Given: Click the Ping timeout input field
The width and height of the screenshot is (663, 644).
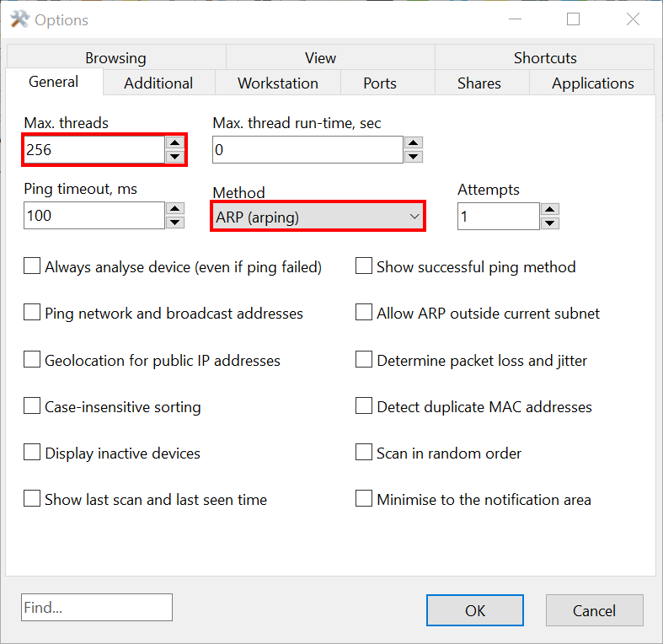Looking at the screenshot, I should [x=94, y=216].
